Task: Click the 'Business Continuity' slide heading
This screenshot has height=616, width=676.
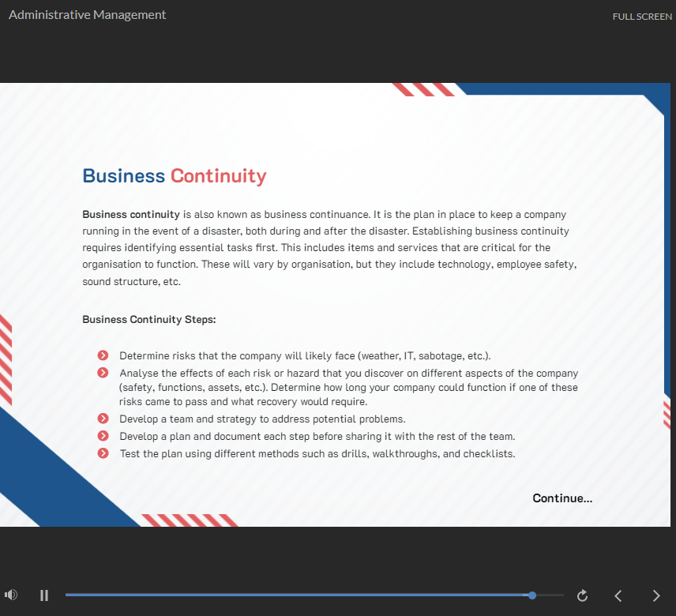Action: pos(175,175)
